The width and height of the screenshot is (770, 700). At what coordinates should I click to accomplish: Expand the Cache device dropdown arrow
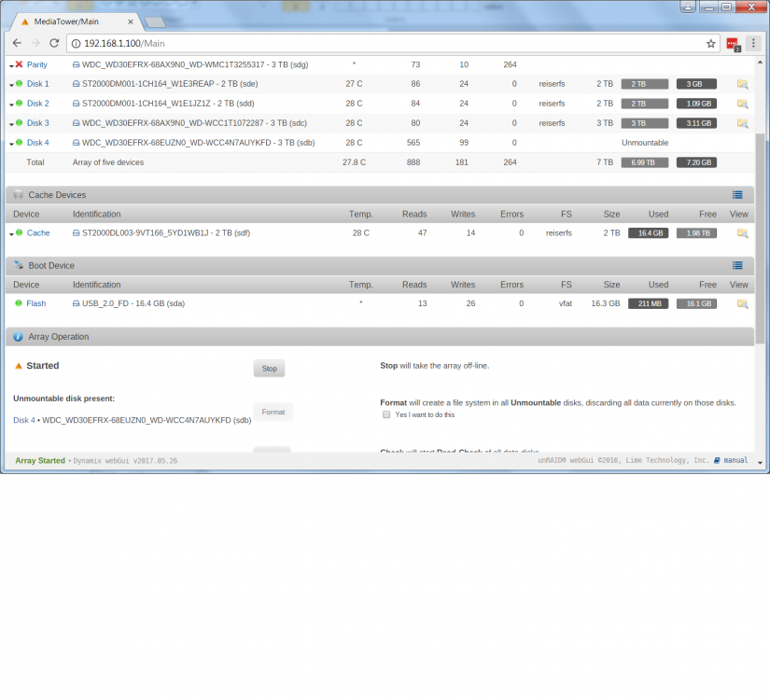pos(11,234)
